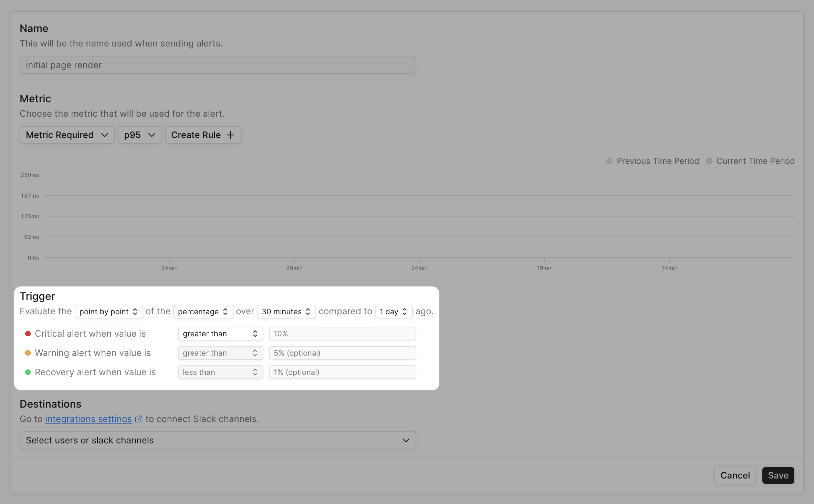The width and height of the screenshot is (814, 504).
Task: Click the Save button
Action: (x=778, y=475)
